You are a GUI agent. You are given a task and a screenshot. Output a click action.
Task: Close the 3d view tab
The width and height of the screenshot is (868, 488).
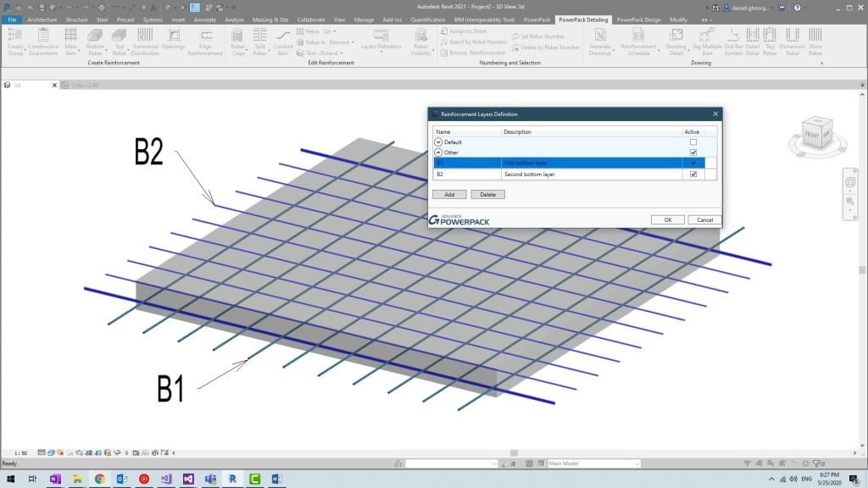click(x=54, y=86)
